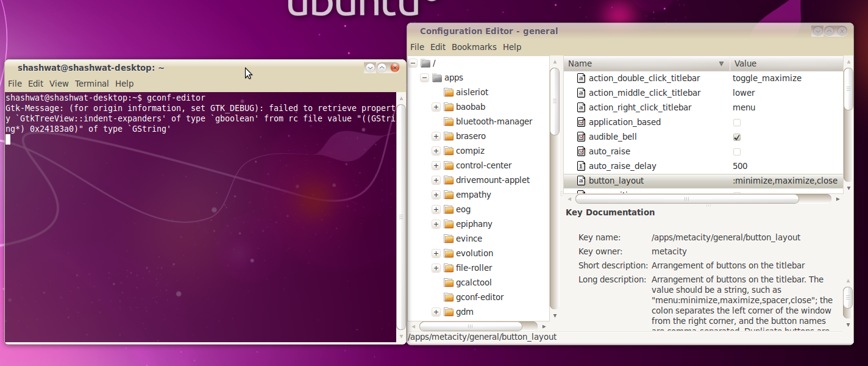Screen dimensions: 868x366
Task: Click the empathy folder icon
Action: 449,195
